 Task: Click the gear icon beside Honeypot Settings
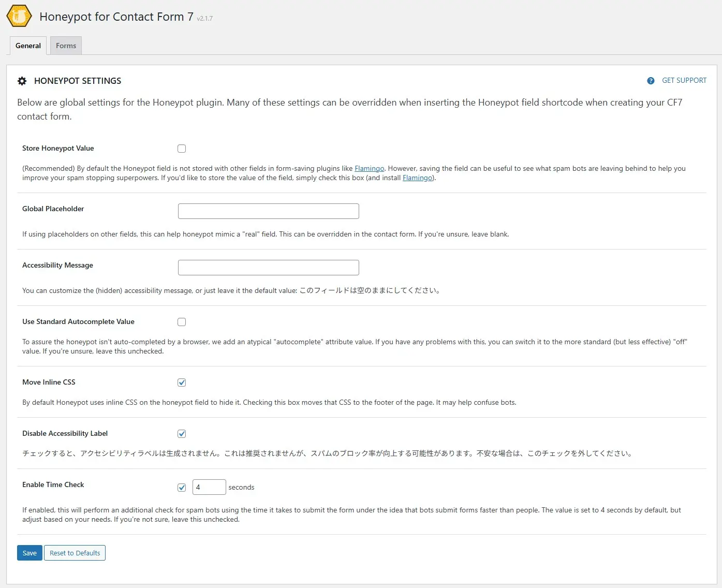(22, 81)
